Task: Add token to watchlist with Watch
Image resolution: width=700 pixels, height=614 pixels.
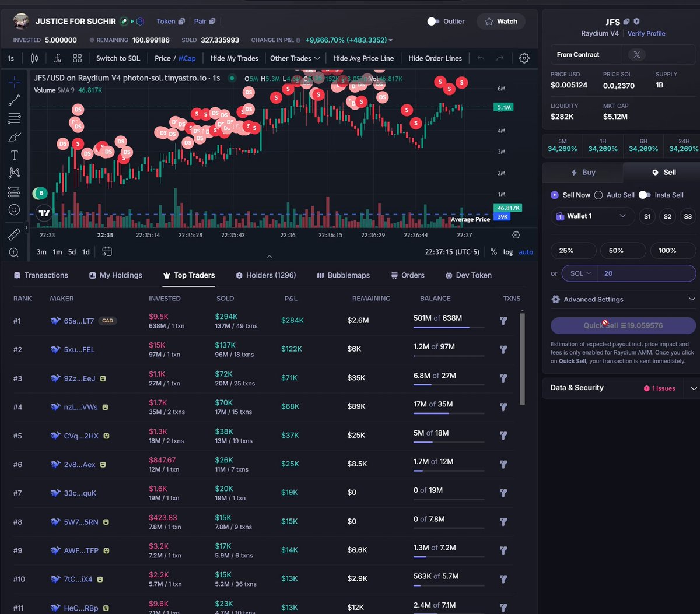Action: (x=501, y=22)
